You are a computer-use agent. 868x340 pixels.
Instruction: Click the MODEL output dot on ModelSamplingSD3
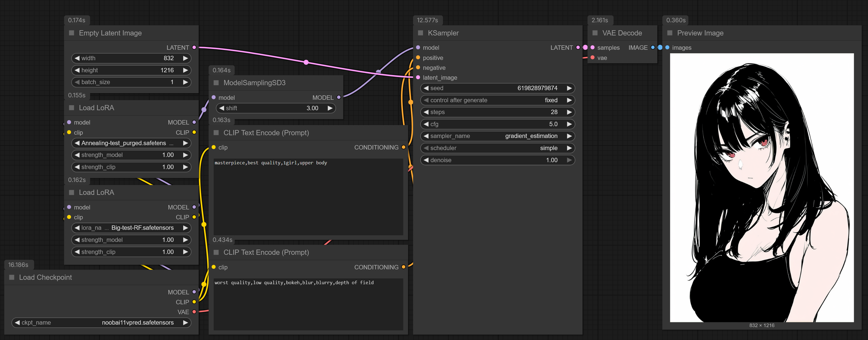point(339,98)
